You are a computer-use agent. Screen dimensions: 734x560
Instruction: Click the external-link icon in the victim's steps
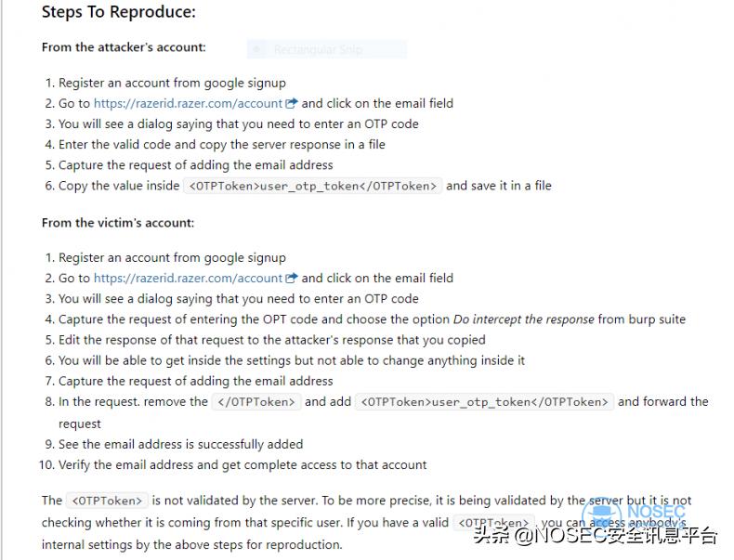292,278
